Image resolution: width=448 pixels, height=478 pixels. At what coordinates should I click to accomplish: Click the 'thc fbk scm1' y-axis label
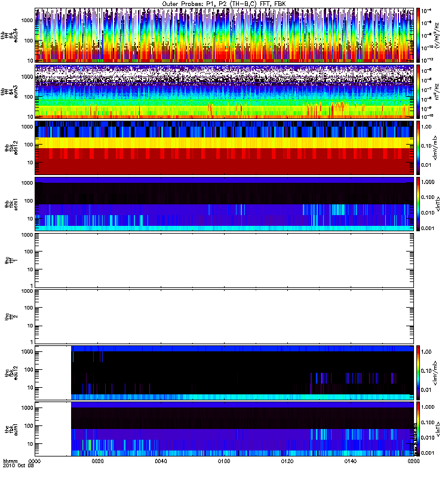coord(11,429)
